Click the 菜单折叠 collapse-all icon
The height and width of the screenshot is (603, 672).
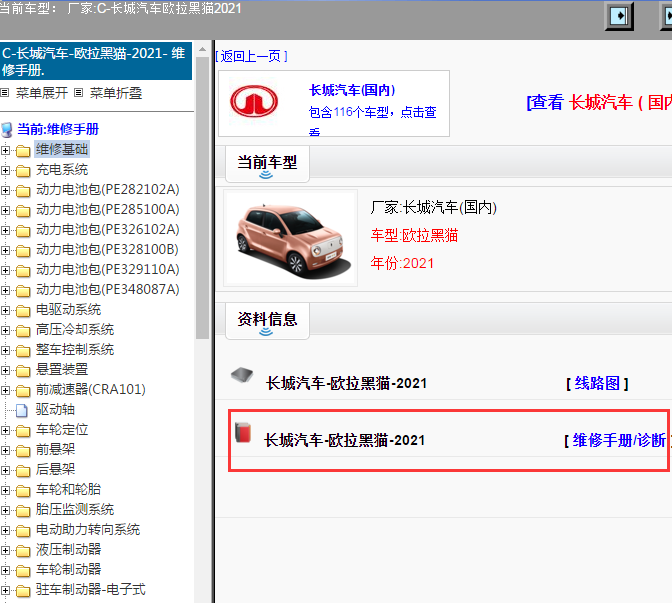78,93
